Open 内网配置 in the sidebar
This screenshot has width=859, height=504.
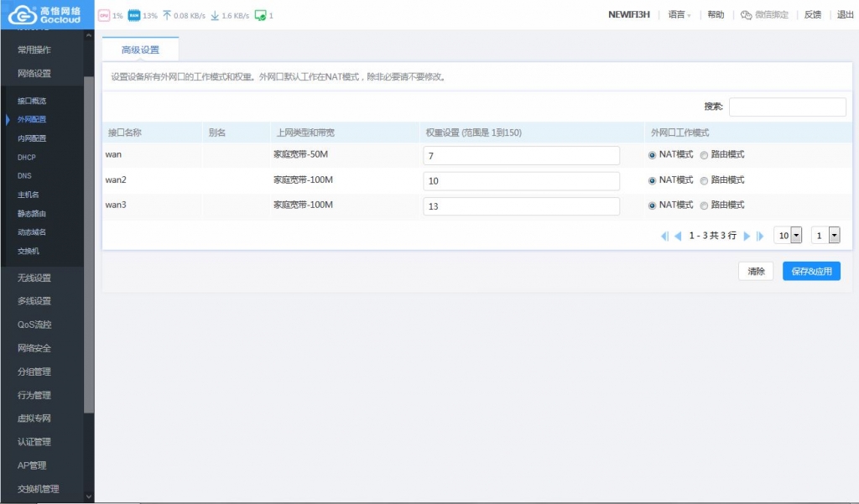[x=32, y=138]
